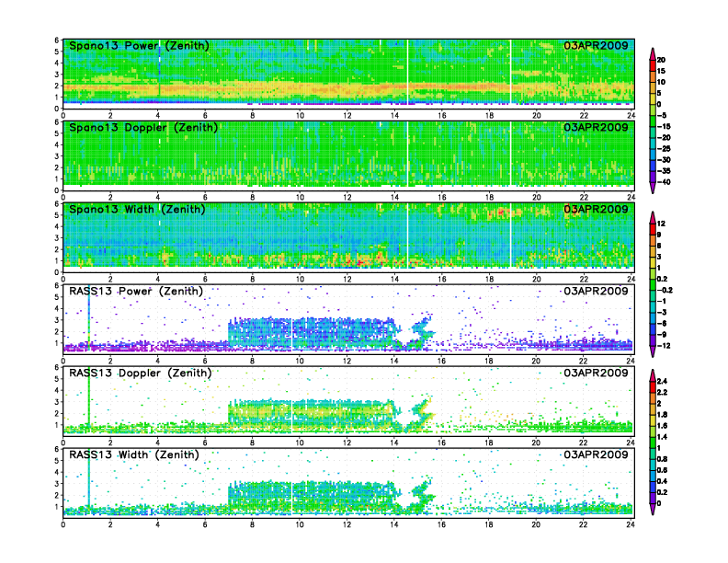Click the '-40' label on the top colorbar
The image size is (728, 563).
pyautogui.click(x=664, y=182)
